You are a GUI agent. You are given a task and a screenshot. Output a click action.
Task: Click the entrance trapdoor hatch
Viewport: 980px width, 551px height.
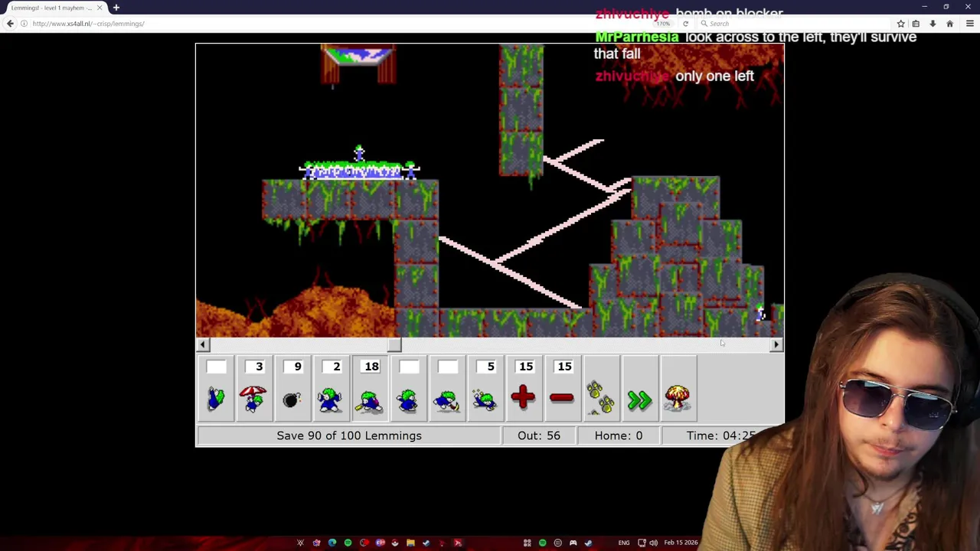[x=358, y=64]
